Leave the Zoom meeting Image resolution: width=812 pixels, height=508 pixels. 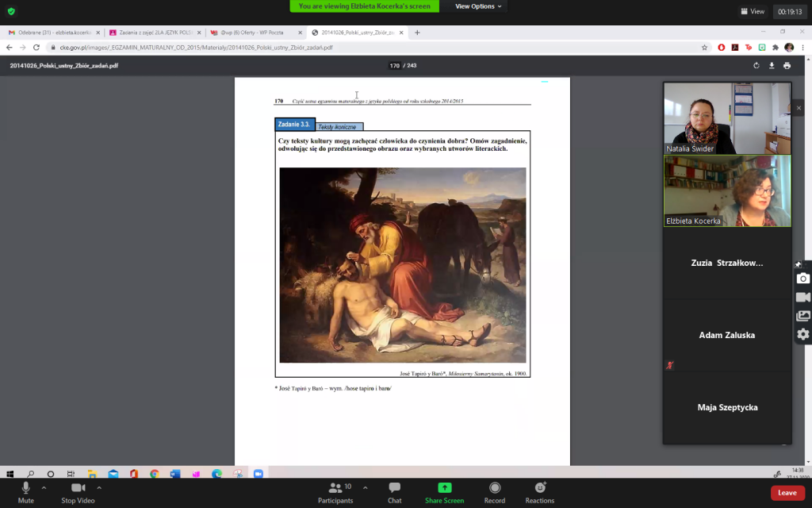click(x=787, y=493)
